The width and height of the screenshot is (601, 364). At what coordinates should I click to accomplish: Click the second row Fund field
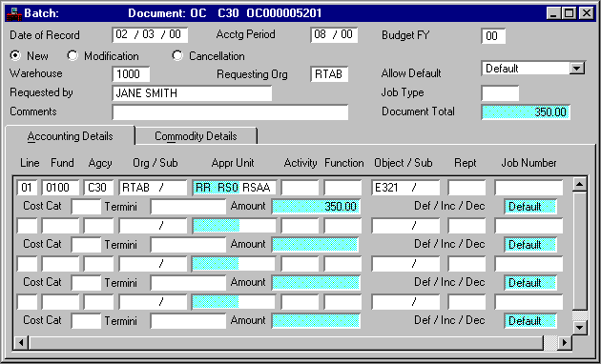click(60, 226)
